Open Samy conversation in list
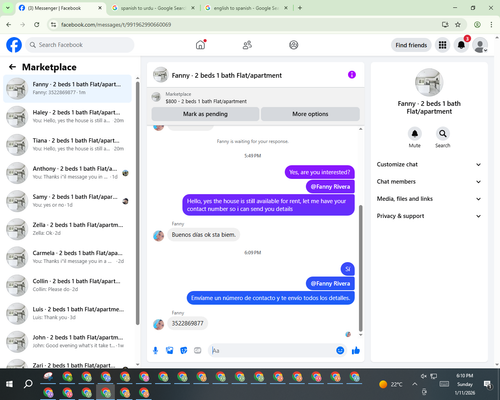Viewport: 500px width, 400px height. click(x=68, y=201)
